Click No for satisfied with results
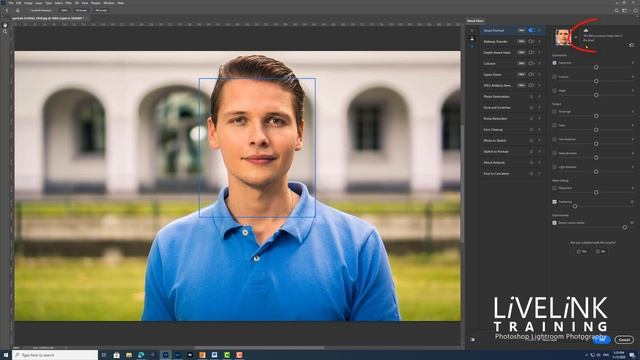Viewport: 640px width, 360px height. click(601, 252)
